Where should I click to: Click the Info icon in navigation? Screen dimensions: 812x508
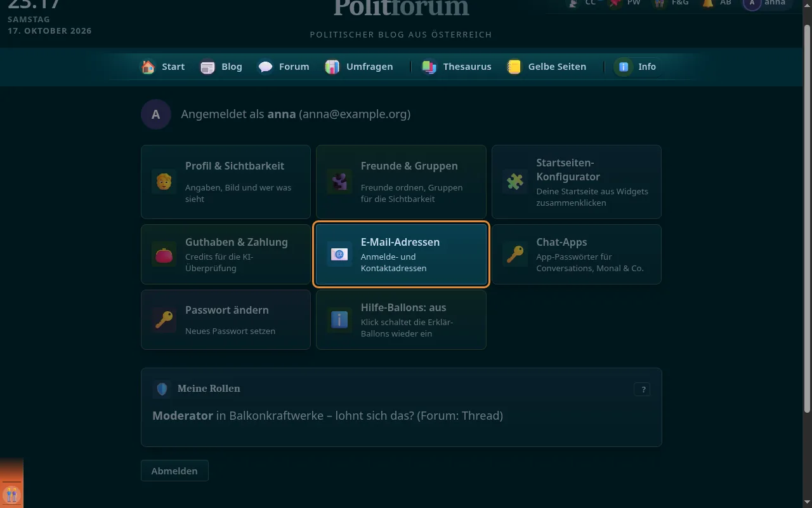tap(624, 67)
